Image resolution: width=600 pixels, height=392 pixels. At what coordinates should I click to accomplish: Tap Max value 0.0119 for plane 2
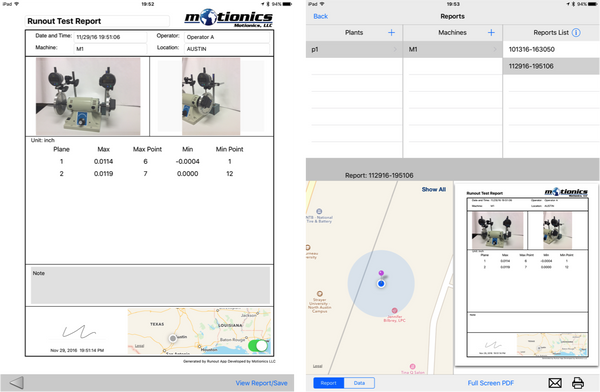pos(103,174)
